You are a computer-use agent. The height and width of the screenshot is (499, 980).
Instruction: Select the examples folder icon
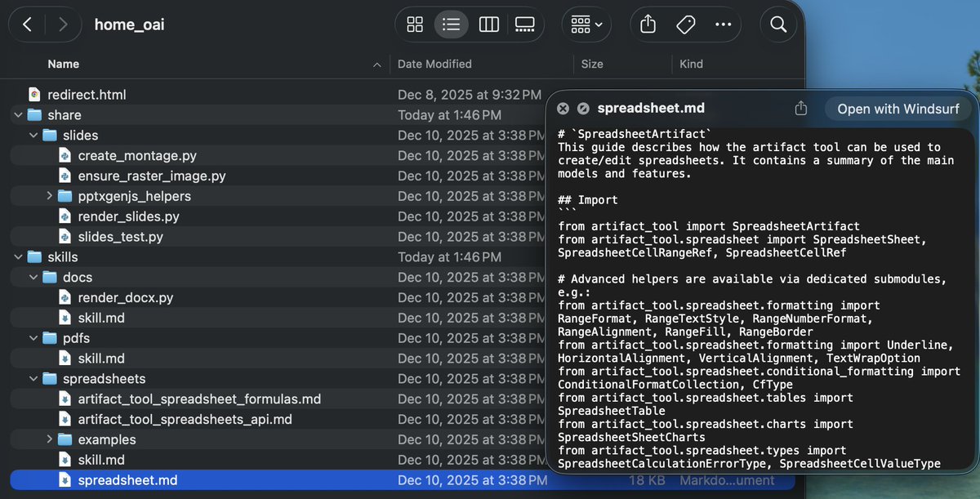click(65, 439)
